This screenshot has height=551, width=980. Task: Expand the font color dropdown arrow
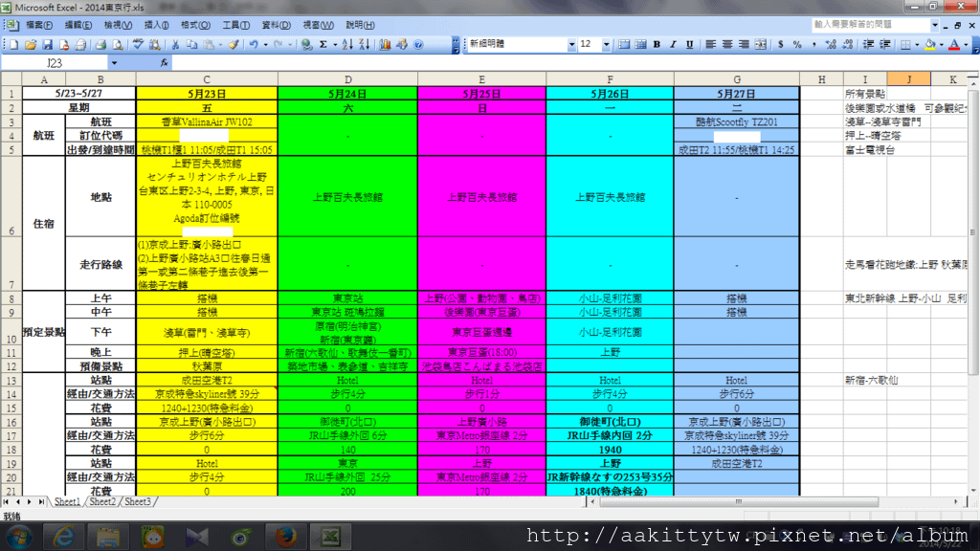click(x=966, y=44)
